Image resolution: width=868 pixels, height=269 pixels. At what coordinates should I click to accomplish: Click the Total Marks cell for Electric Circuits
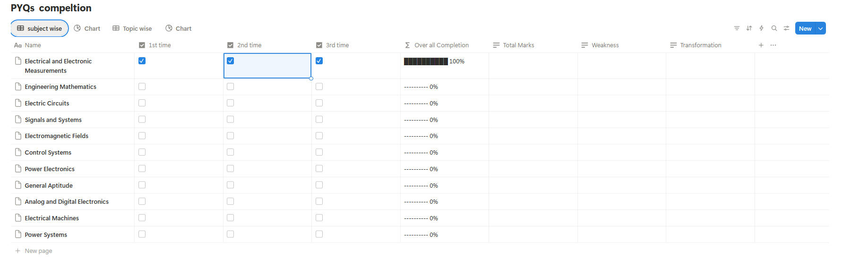click(x=533, y=104)
